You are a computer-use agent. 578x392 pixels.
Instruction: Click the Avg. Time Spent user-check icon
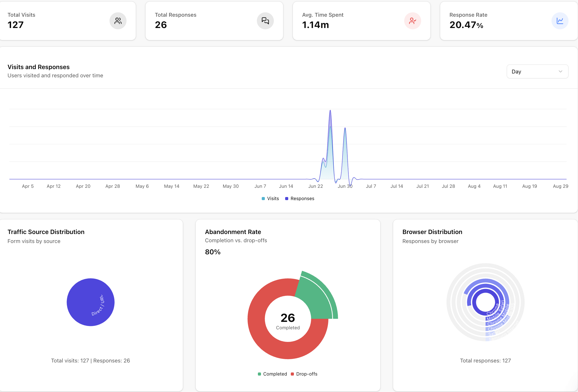point(412,21)
